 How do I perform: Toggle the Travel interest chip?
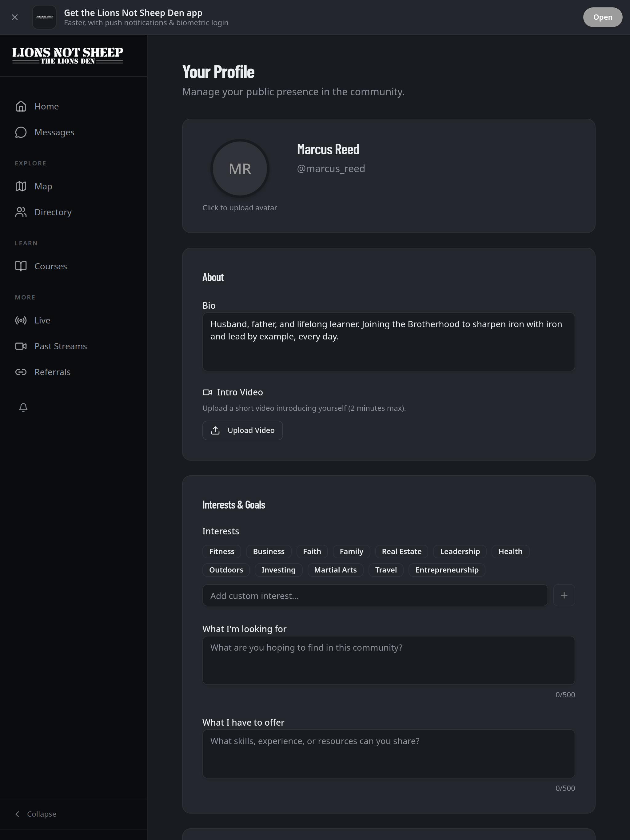pos(386,570)
